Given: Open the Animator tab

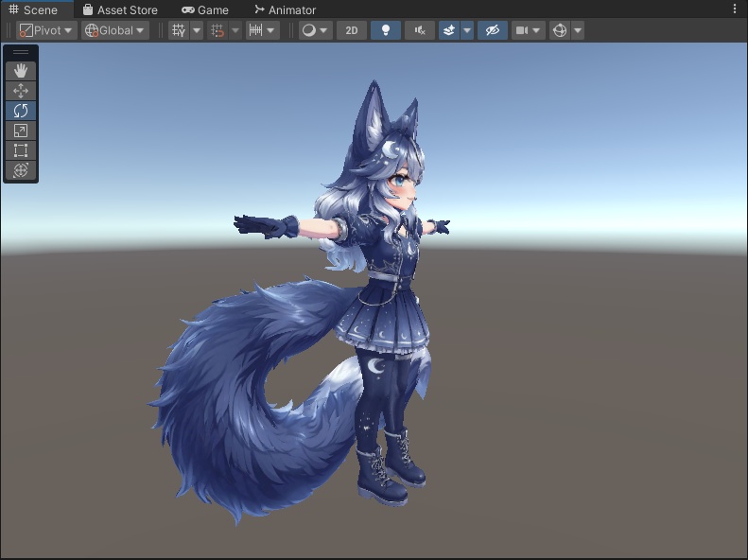Looking at the screenshot, I should click(286, 9).
